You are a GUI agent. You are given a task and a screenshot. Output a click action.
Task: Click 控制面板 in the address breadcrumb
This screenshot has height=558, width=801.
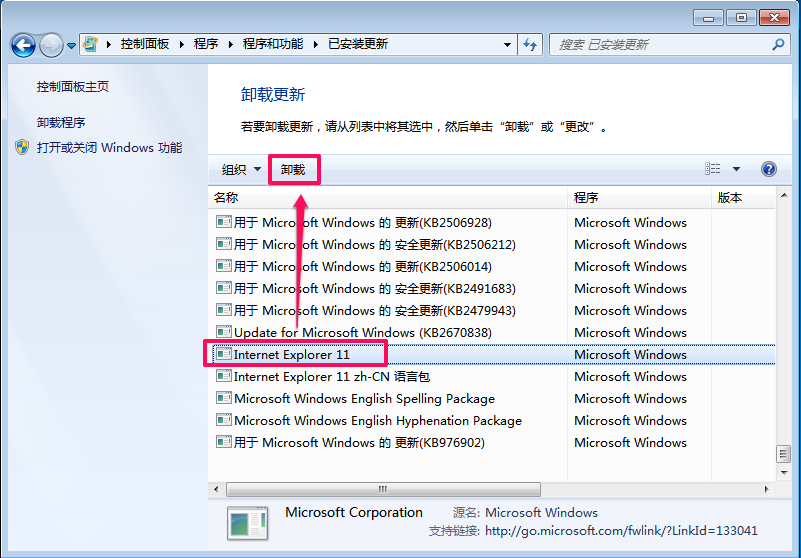pyautogui.click(x=145, y=44)
